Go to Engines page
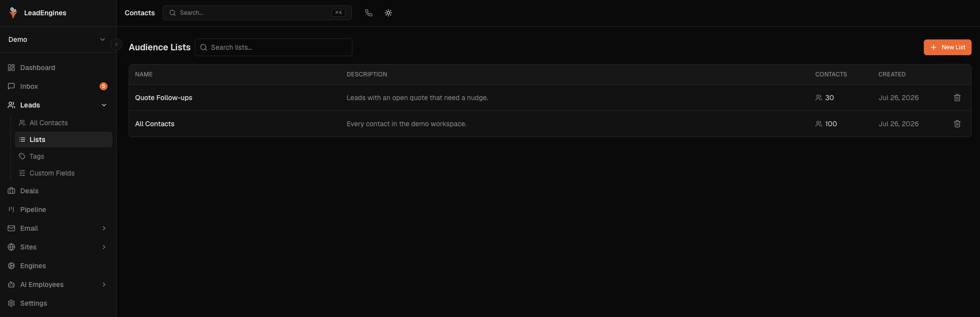 click(x=58, y=266)
